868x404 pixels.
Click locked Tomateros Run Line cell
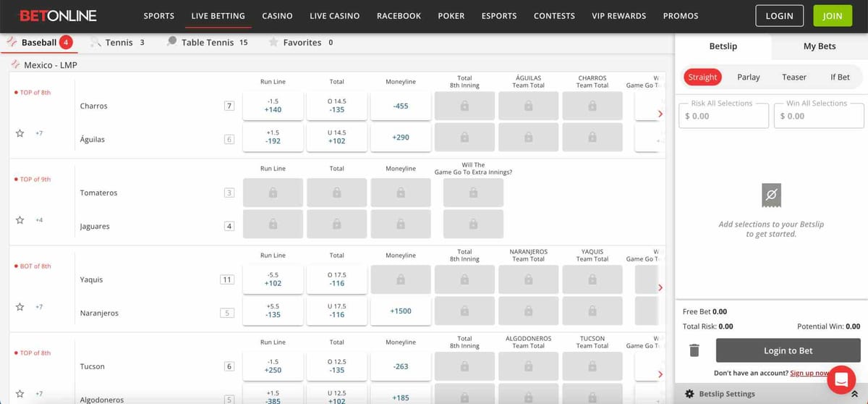(273, 193)
